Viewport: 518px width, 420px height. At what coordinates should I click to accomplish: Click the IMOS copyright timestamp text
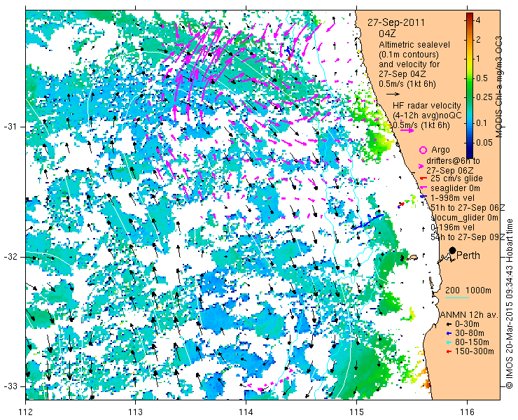tap(510, 304)
